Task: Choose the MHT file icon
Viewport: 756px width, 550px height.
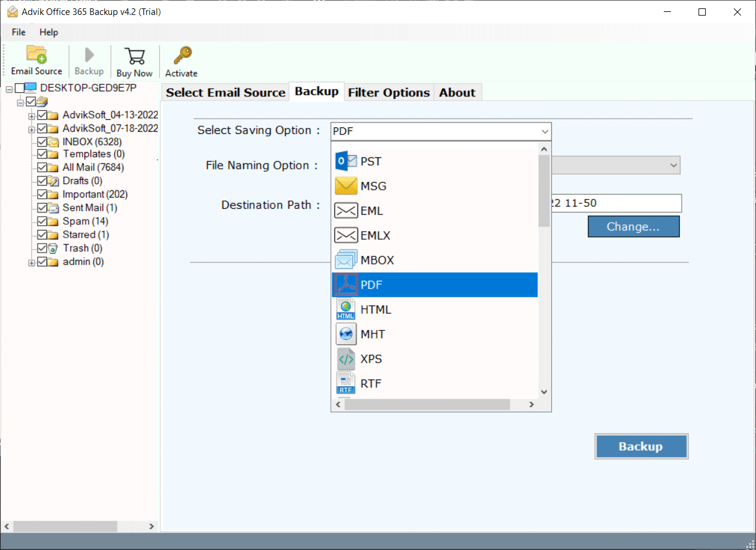Action: coord(346,334)
